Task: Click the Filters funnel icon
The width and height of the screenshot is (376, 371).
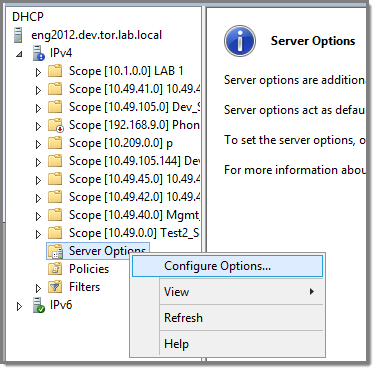Action: 55,287
